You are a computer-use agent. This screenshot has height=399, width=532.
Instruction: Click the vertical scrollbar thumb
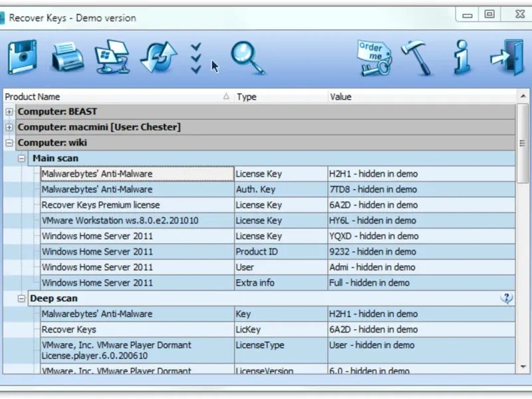click(x=523, y=143)
